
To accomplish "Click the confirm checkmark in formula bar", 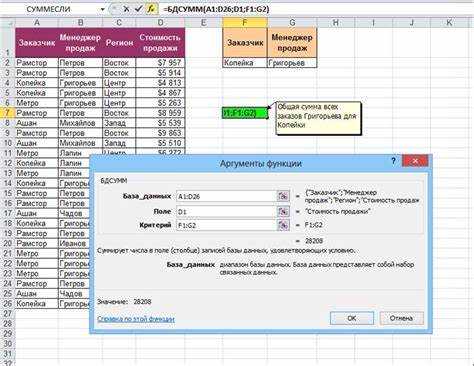I will tap(138, 9).
